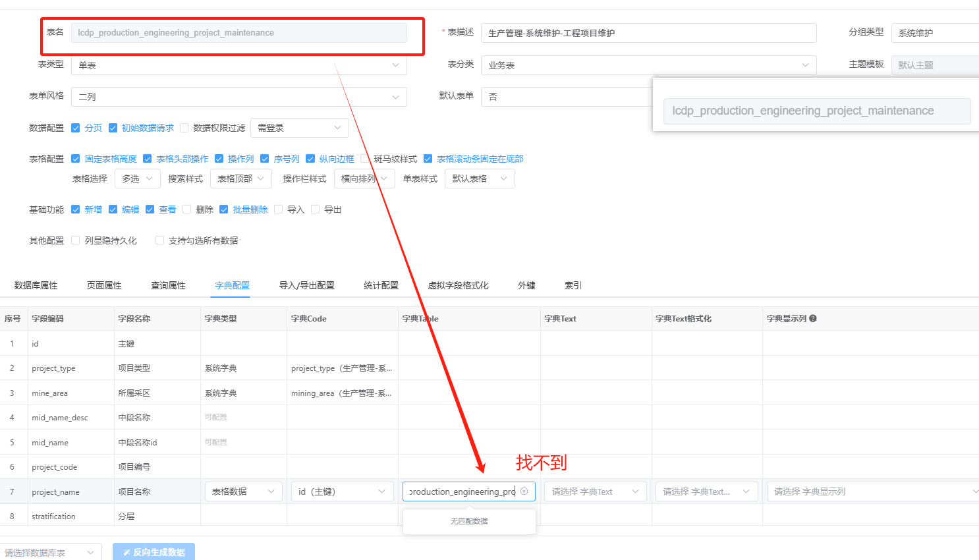
Task: Switch to the 虚拟字段格式化 tab
Action: tap(458, 285)
